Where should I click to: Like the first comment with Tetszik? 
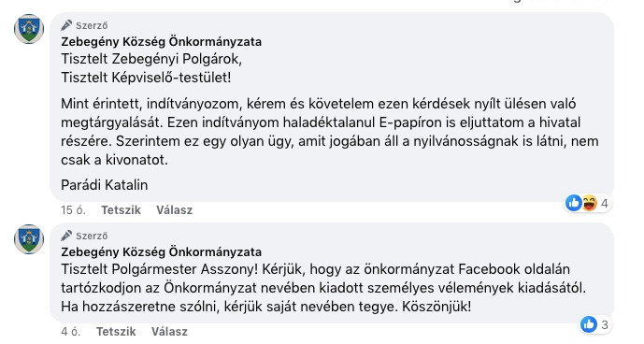click(x=121, y=210)
